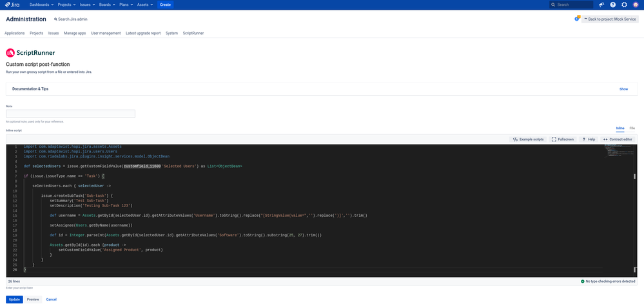Focus the header Search field

pos(571,5)
